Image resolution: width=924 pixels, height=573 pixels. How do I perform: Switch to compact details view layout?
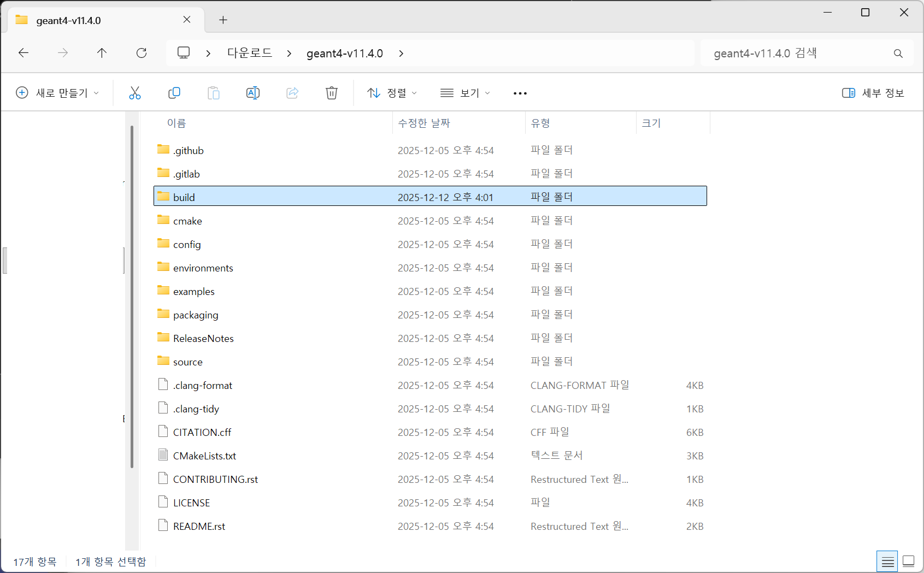point(887,561)
